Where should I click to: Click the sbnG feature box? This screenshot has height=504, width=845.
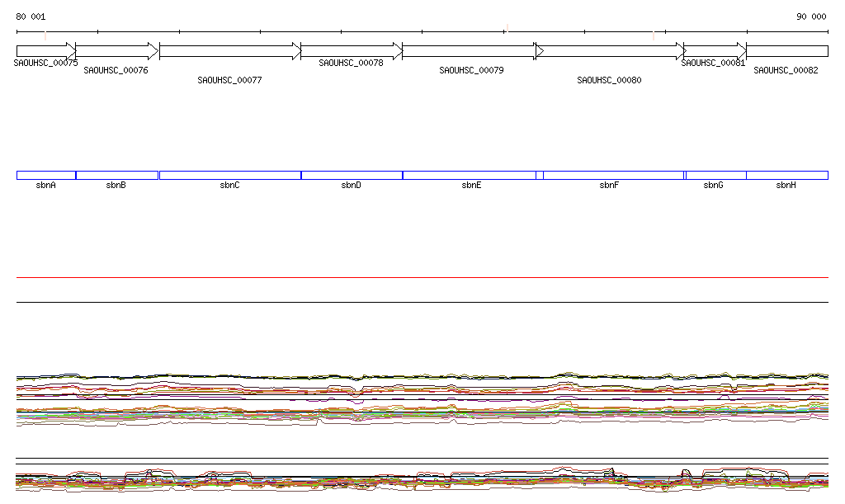[715, 175]
